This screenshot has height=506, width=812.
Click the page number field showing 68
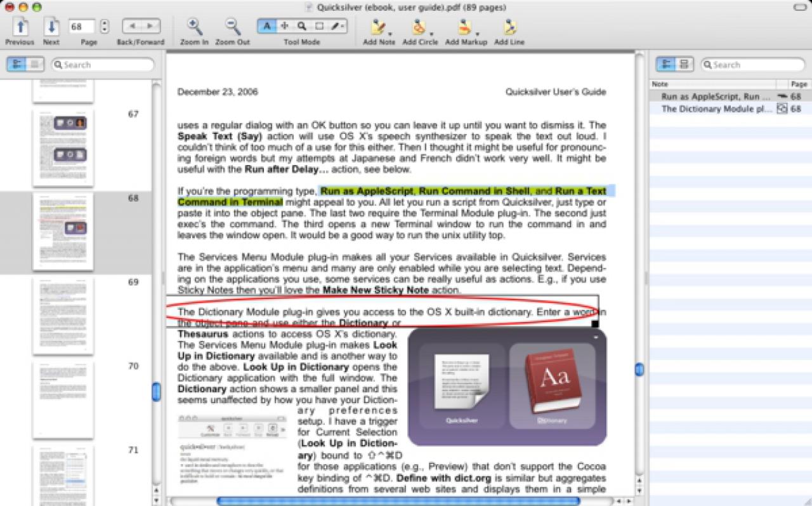pos(82,27)
